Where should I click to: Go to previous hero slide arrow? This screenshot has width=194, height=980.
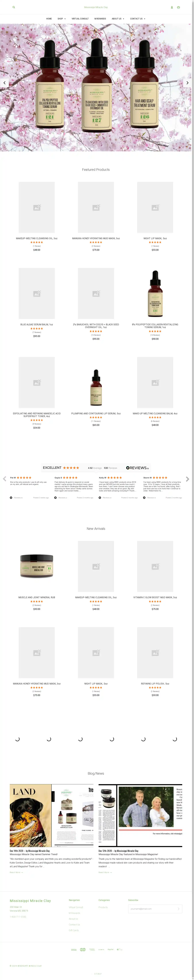click(x=4, y=83)
